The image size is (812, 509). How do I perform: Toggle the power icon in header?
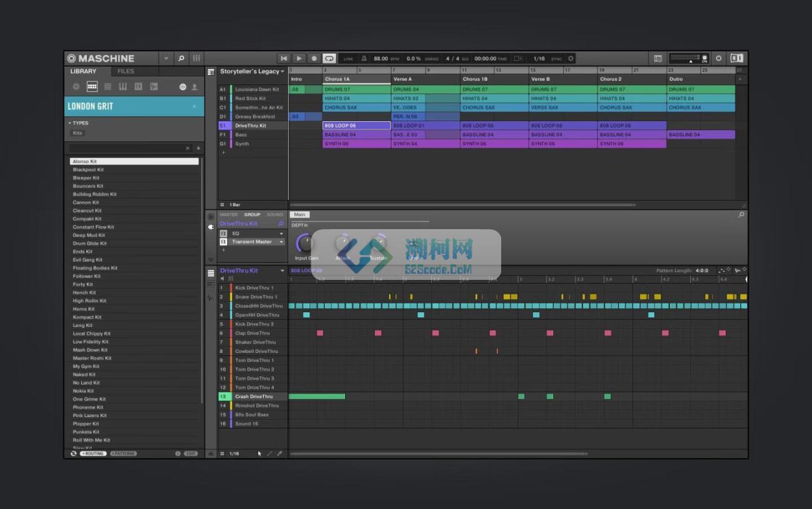719,58
